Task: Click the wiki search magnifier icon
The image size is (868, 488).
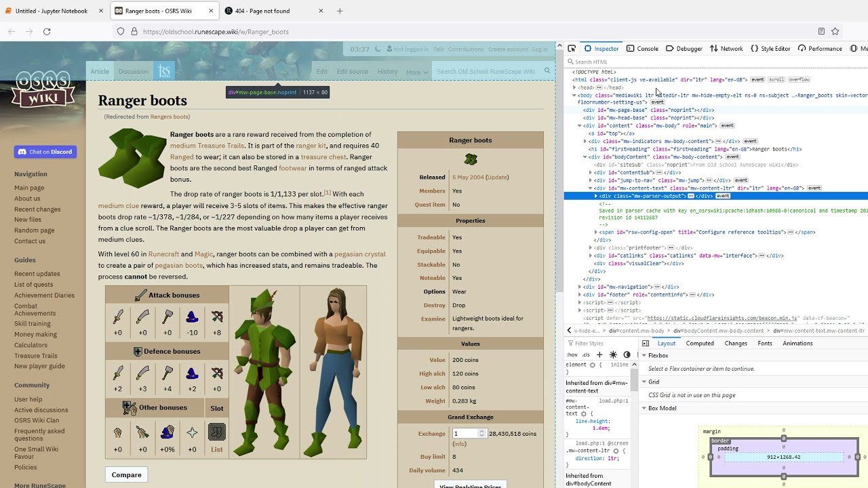Action: 547,70
